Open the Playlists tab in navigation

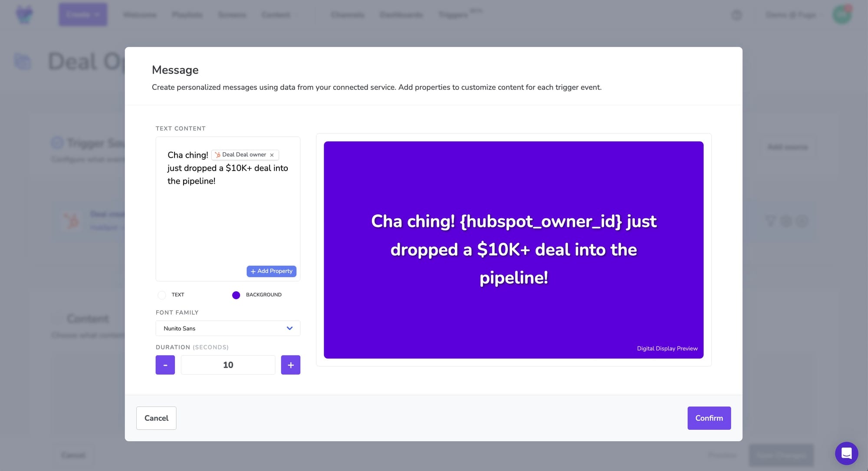[x=187, y=15]
